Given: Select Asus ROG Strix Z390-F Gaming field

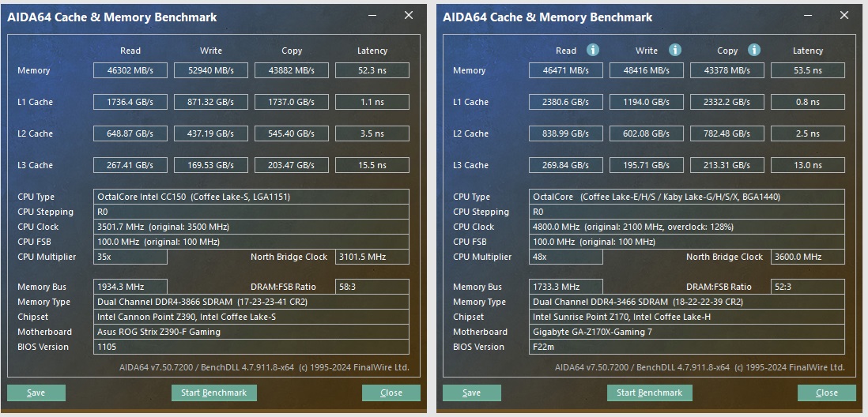Looking at the screenshot, I should pos(251,332).
